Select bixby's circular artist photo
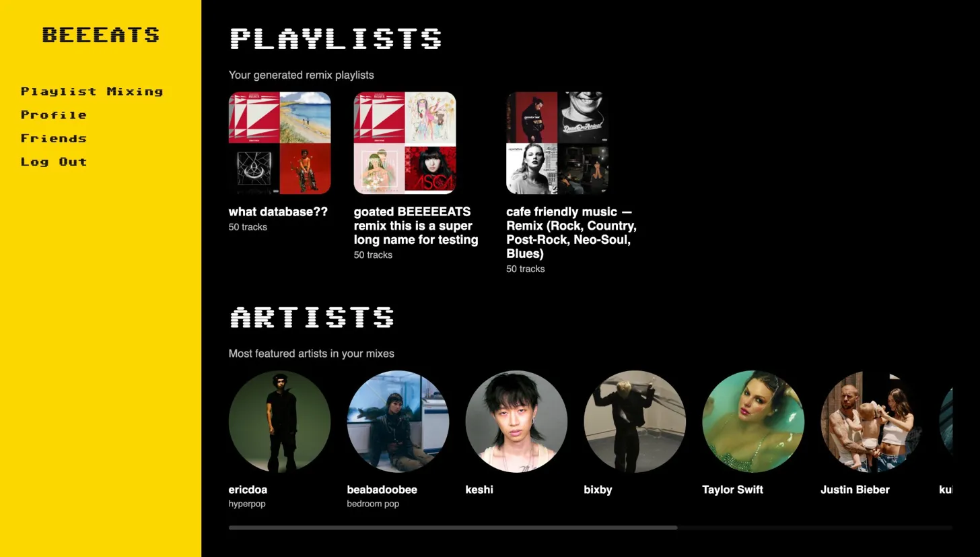The height and width of the screenshot is (557, 980). 635,422
